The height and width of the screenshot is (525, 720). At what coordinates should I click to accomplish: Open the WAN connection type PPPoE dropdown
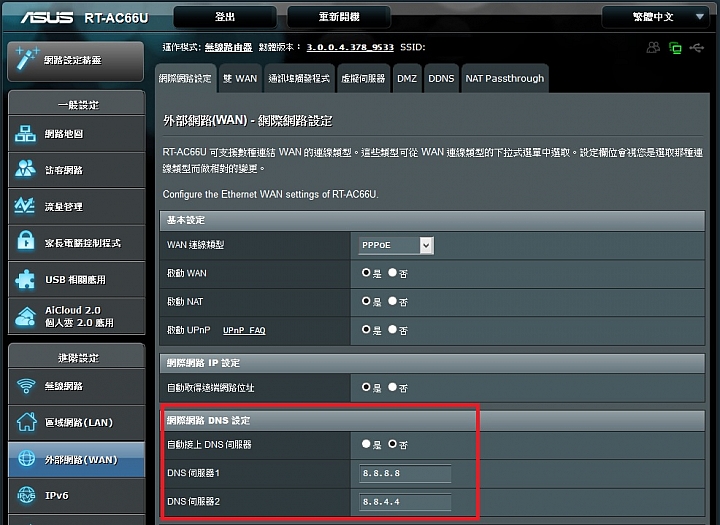(x=396, y=245)
